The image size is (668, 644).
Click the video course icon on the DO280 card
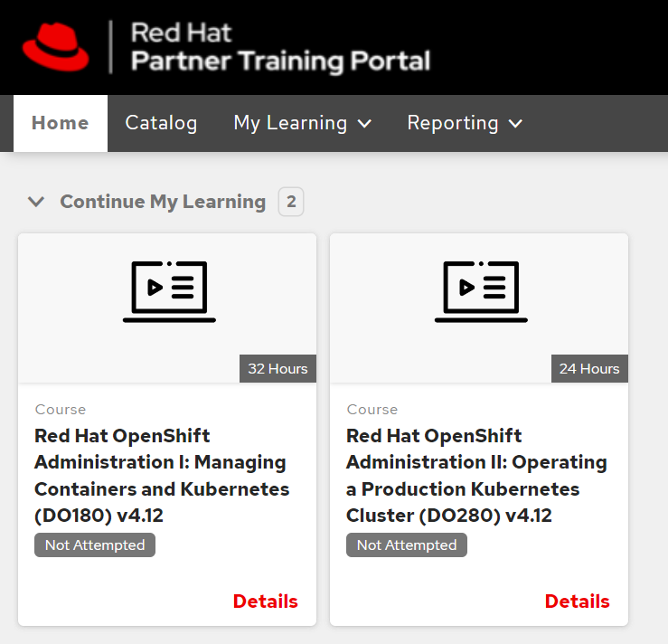coord(481,291)
